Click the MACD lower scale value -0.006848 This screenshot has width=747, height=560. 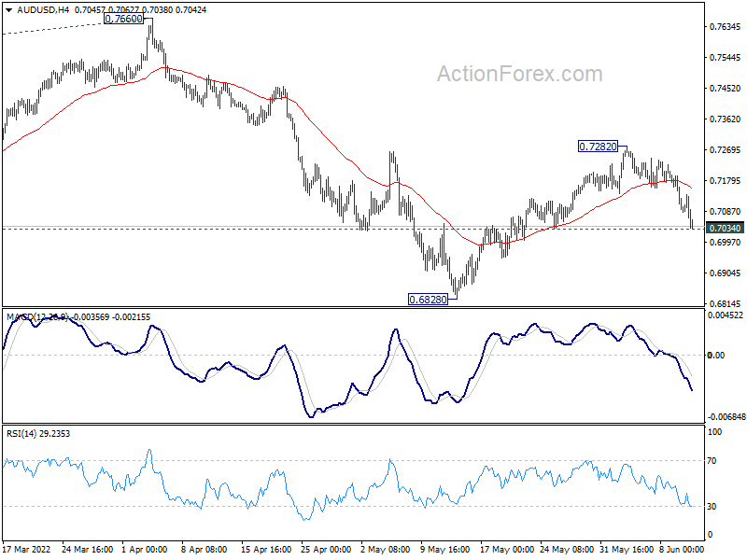(x=726, y=417)
